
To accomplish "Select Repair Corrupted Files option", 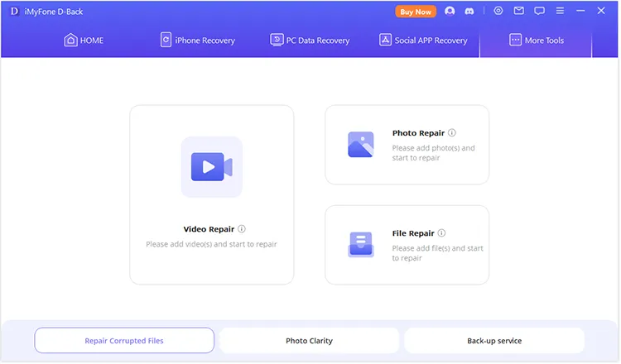I will click(124, 341).
